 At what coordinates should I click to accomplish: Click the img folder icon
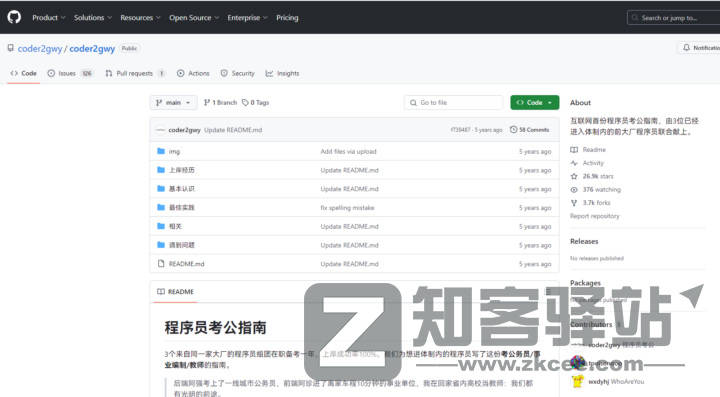161,151
